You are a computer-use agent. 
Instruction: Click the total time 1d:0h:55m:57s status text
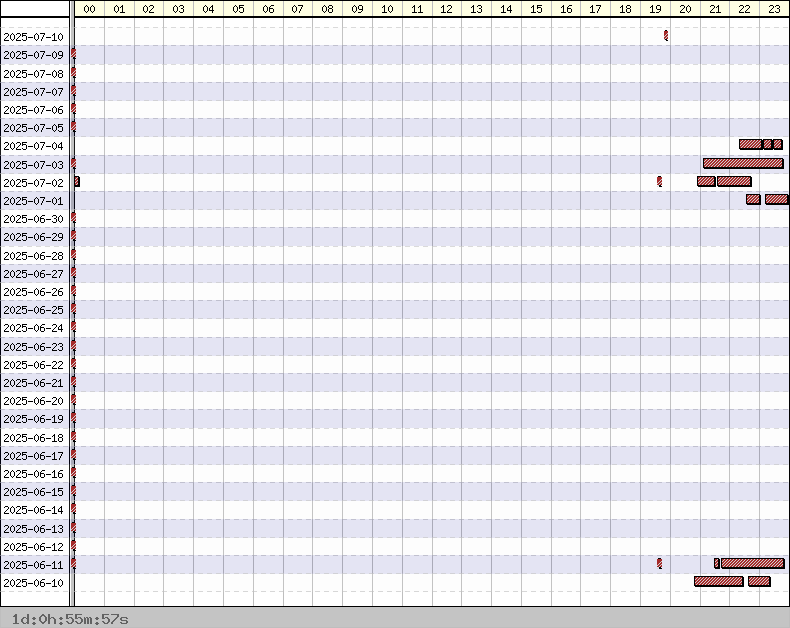(70, 619)
